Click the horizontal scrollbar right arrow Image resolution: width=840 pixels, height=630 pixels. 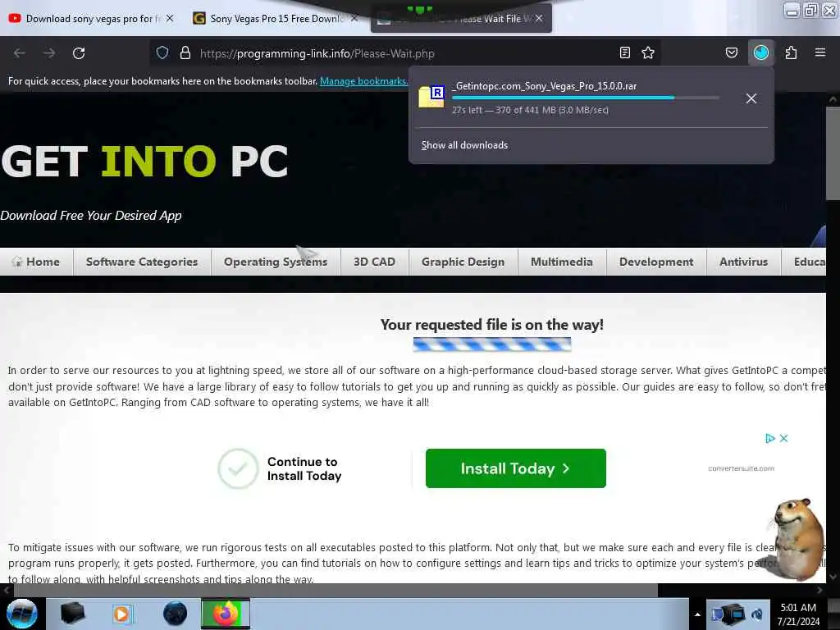click(819, 590)
